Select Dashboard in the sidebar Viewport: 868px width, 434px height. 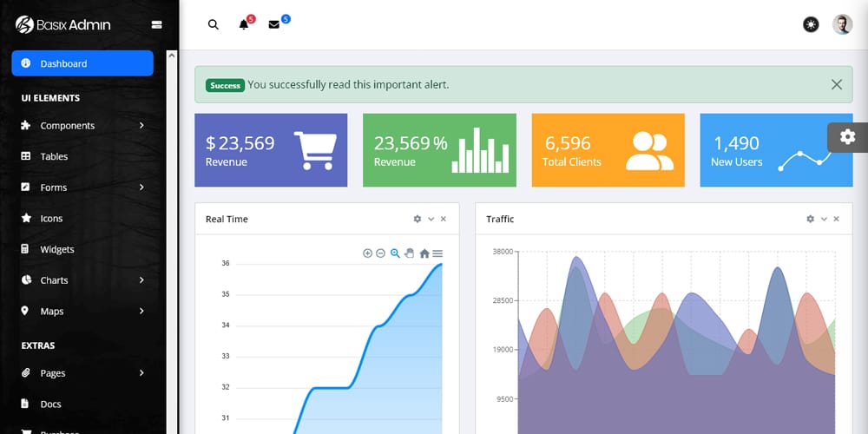click(x=82, y=63)
